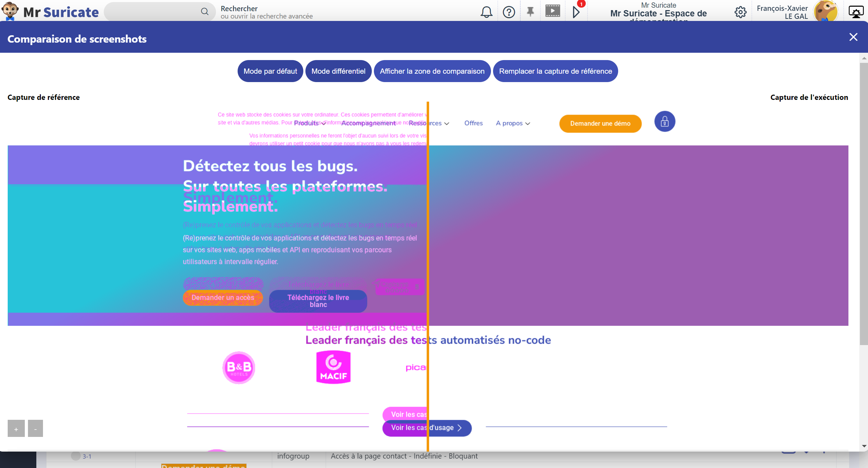Zoom out with the minus button
The width and height of the screenshot is (868, 468).
point(35,429)
